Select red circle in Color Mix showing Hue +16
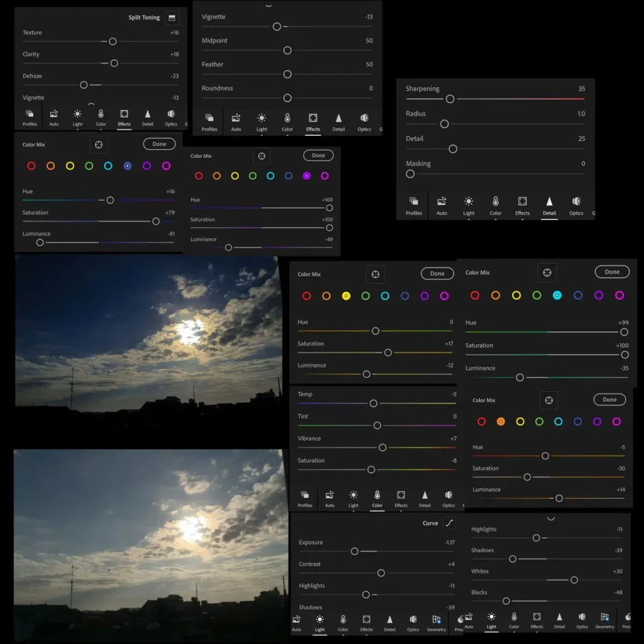Screen dimensions: 644x644 click(31, 166)
